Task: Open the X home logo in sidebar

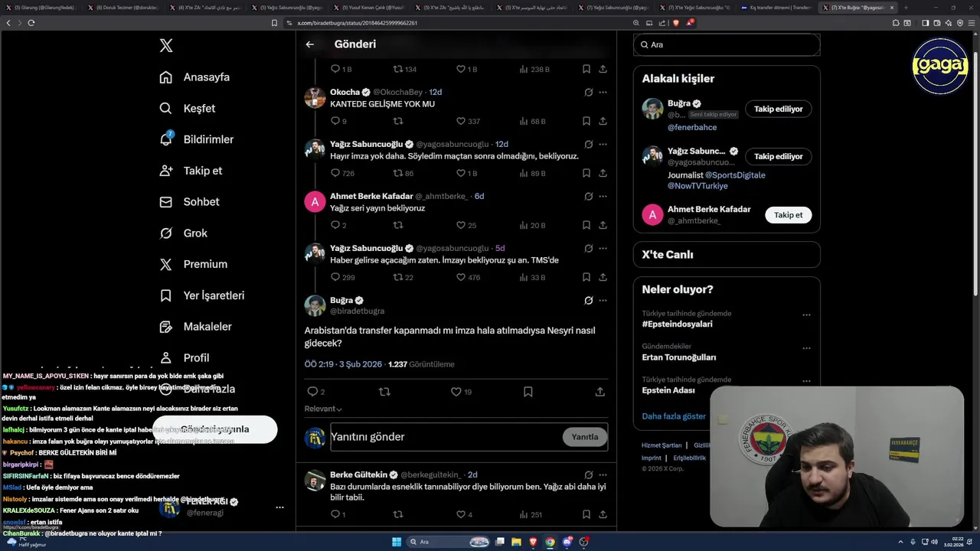Action: pyautogui.click(x=166, y=46)
